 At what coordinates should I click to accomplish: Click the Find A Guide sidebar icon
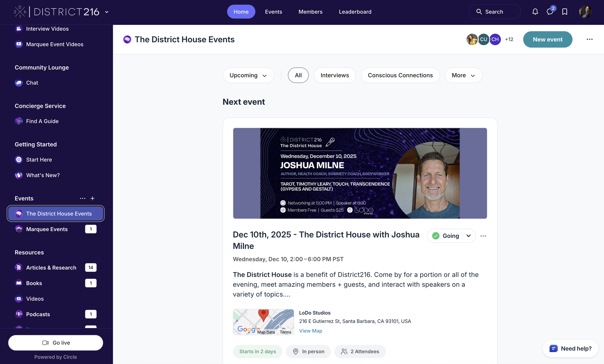19,121
